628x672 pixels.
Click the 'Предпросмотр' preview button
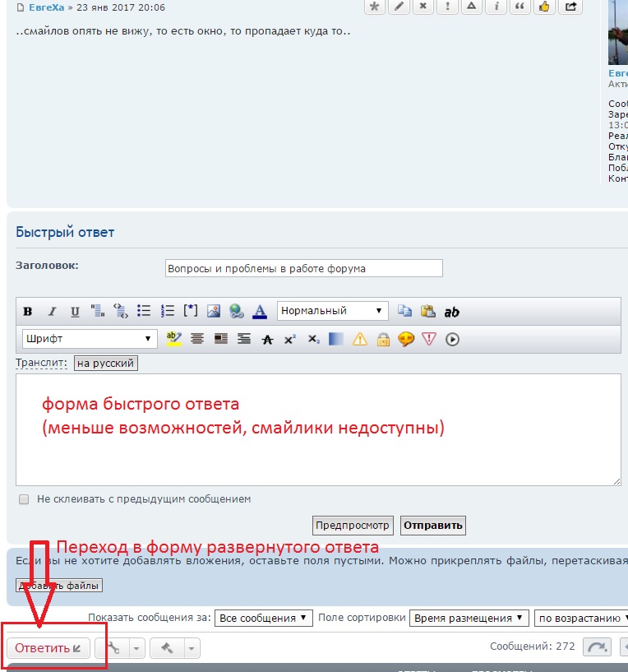click(x=353, y=525)
